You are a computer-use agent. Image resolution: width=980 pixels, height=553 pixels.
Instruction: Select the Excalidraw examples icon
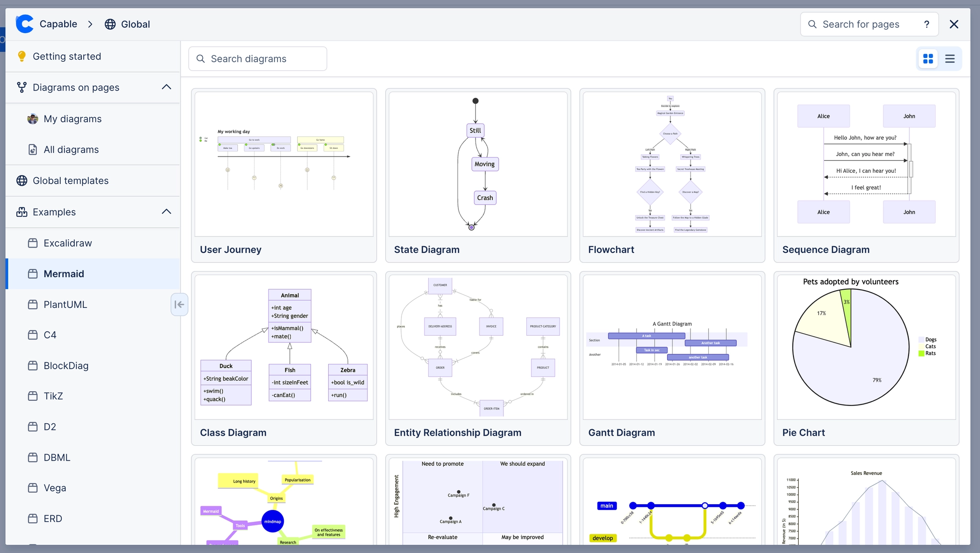(33, 243)
